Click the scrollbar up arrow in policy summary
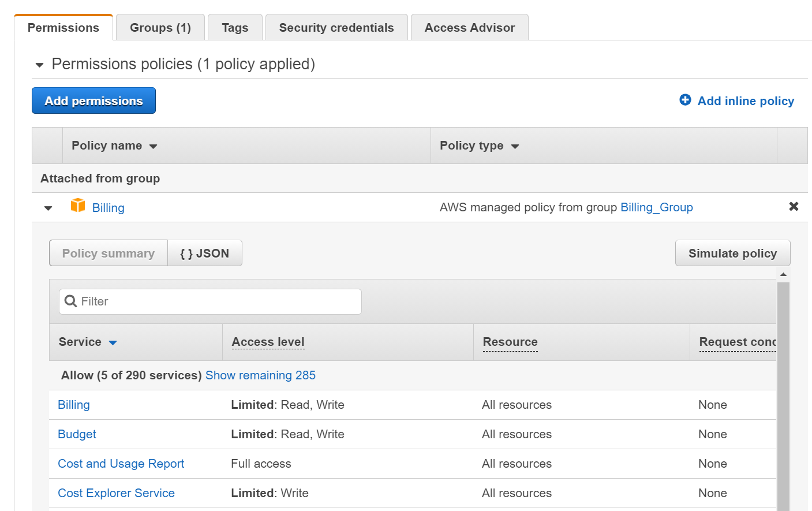The height and width of the screenshot is (511, 812). pyautogui.click(x=783, y=275)
